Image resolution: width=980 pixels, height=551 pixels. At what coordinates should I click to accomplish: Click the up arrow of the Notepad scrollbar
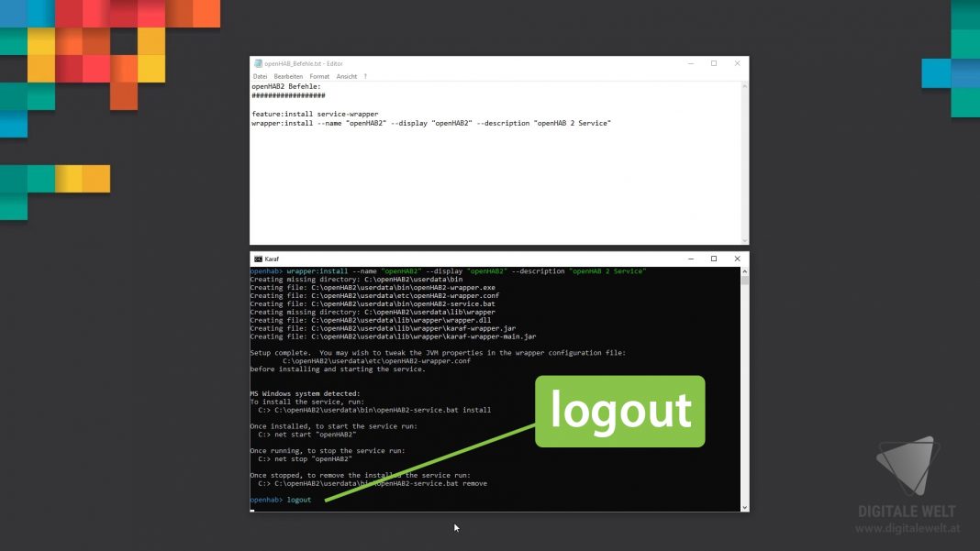(745, 87)
